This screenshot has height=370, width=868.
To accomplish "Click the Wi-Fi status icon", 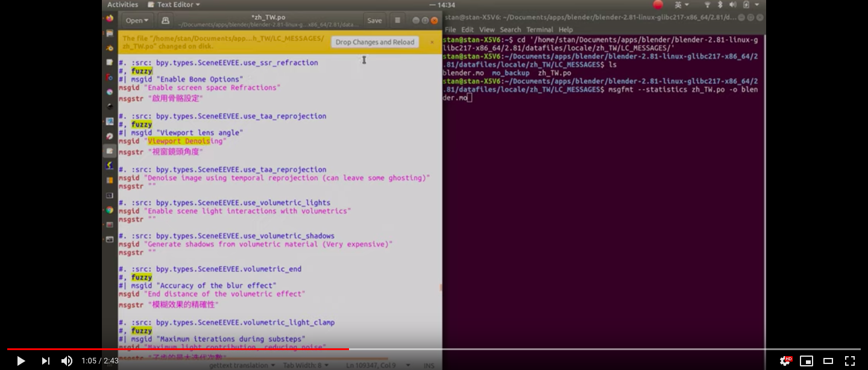I will click(x=708, y=5).
